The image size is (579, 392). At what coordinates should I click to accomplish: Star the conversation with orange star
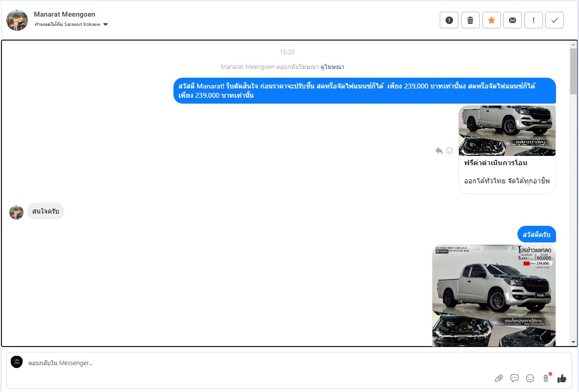tap(492, 21)
